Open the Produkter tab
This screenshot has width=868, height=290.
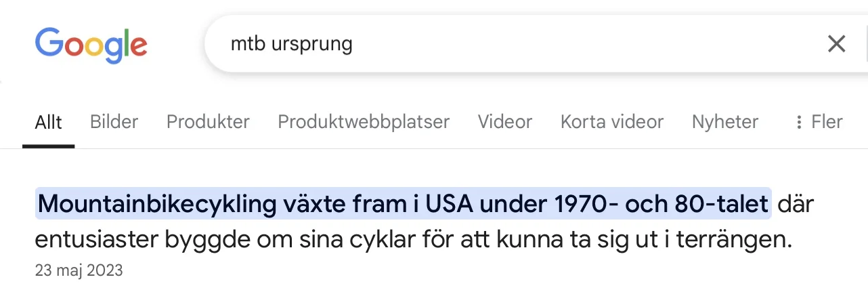[x=208, y=122]
